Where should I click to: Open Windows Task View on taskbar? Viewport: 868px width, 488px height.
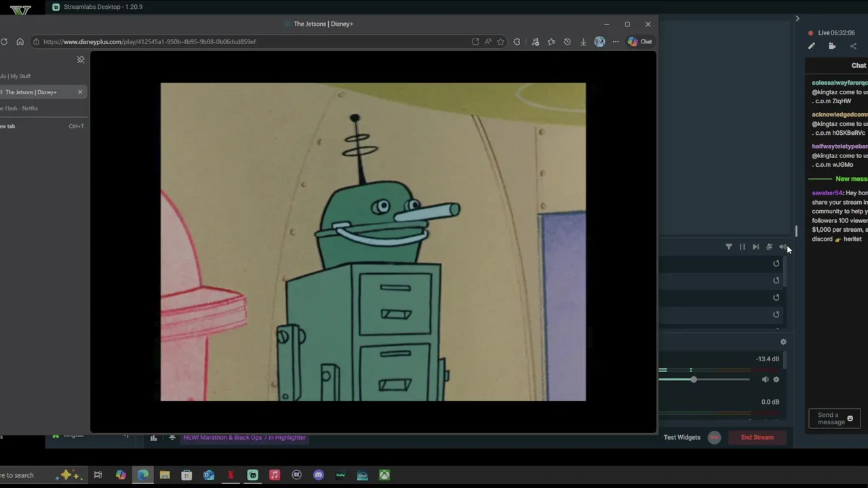(x=98, y=475)
